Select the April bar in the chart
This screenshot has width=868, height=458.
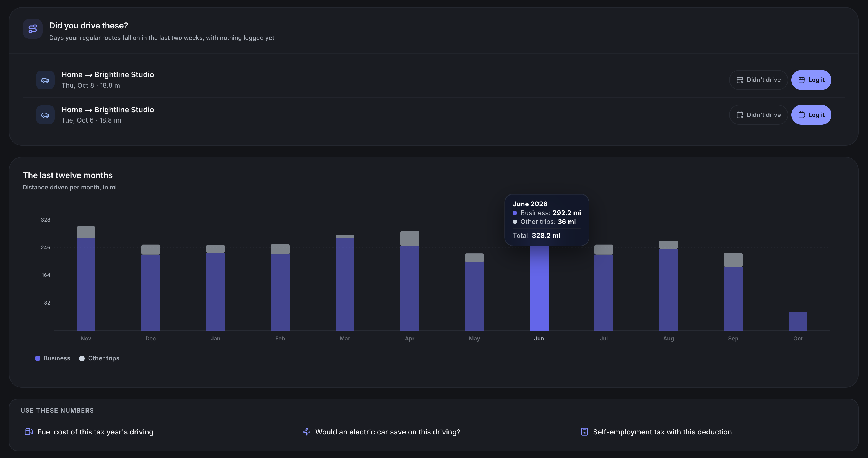(x=409, y=281)
